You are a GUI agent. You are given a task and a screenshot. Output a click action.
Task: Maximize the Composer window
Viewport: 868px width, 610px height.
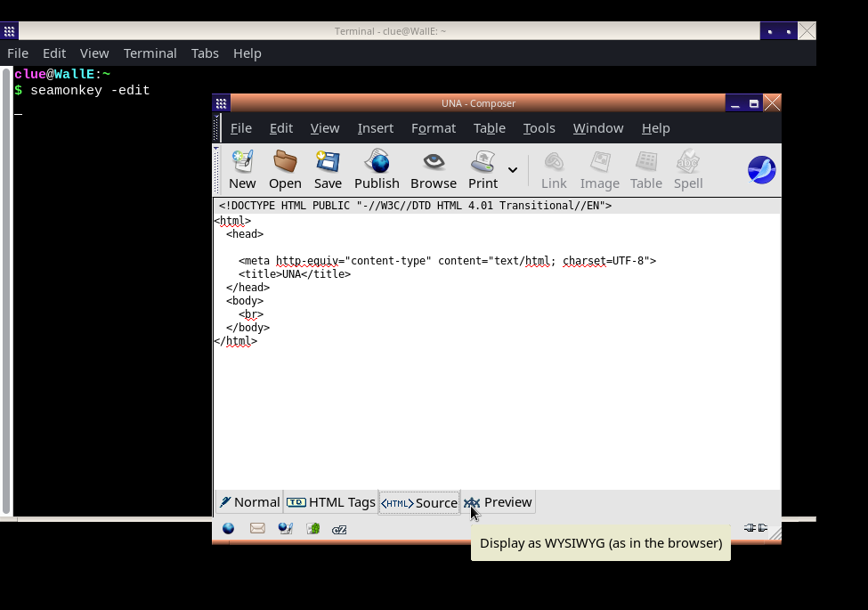pos(754,103)
